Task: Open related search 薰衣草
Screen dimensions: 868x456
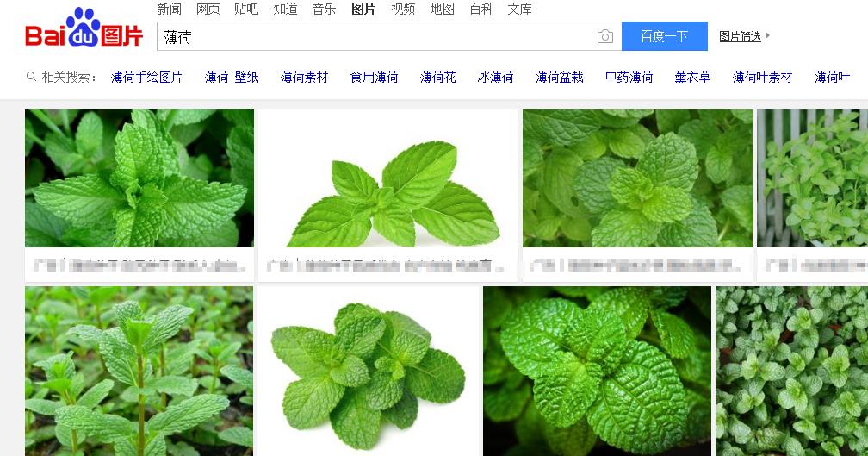Action: point(692,77)
